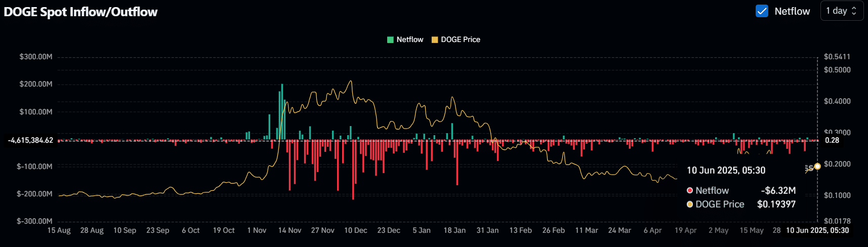Click the 10 Dec x-axis label

[x=355, y=230]
